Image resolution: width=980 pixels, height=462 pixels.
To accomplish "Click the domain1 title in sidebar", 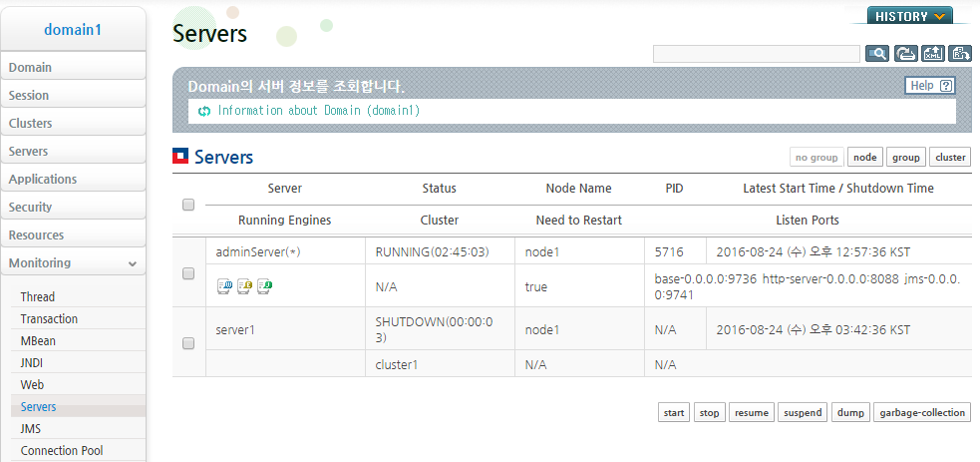I will 73,29.
